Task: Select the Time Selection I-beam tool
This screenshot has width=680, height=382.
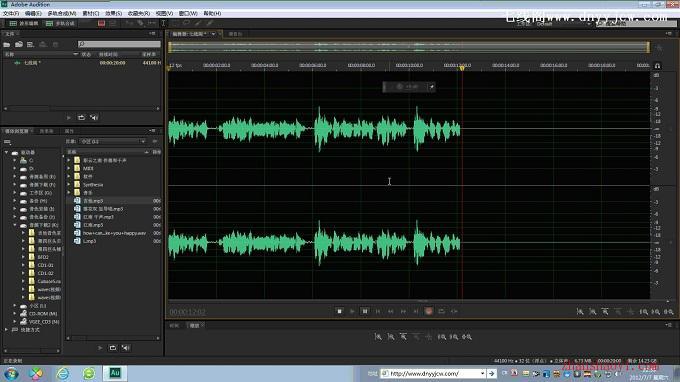Action: tap(163, 23)
